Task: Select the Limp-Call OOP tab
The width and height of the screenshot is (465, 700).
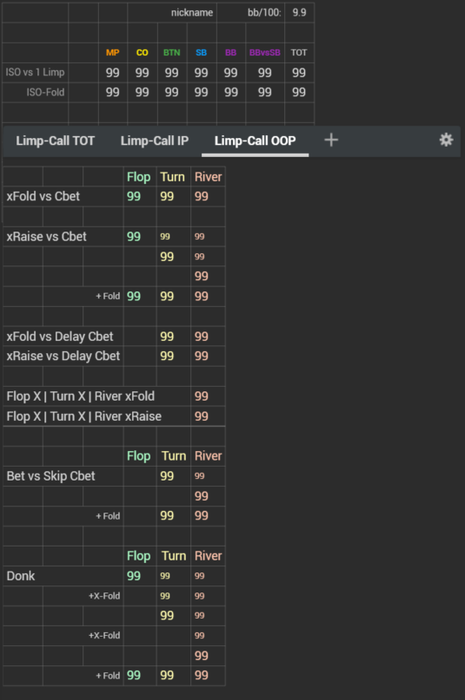Action: tap(255, 141)
